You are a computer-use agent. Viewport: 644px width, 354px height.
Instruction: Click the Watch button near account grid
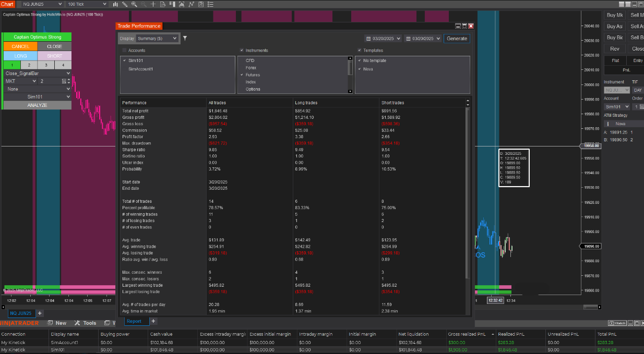coord(618,323)
